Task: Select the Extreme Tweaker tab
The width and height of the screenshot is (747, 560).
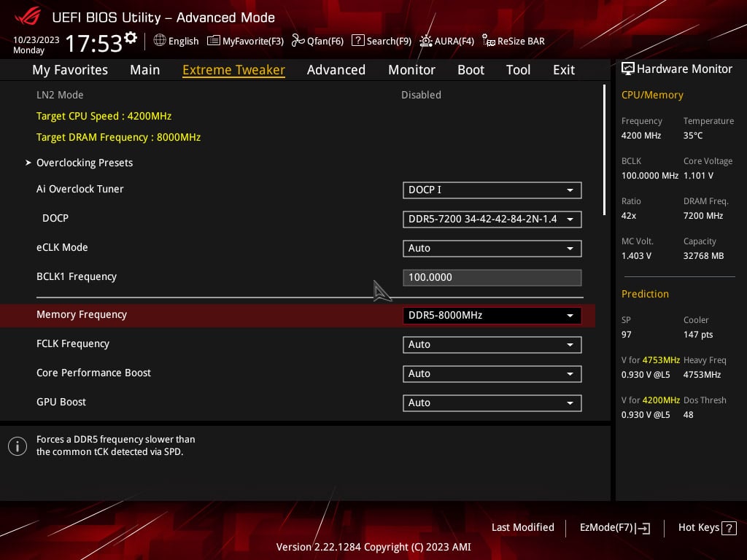Action: click(x=233, y=70)
